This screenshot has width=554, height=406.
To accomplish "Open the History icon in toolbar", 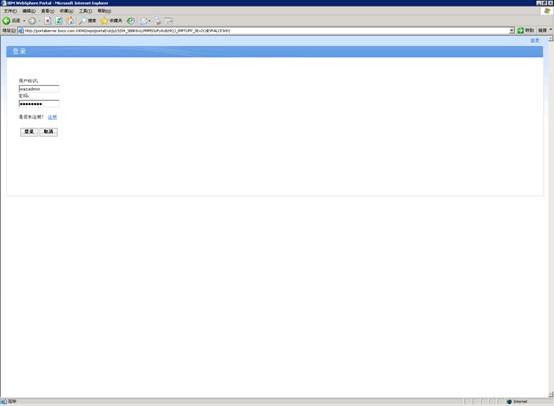I will [x=131, y=21].
